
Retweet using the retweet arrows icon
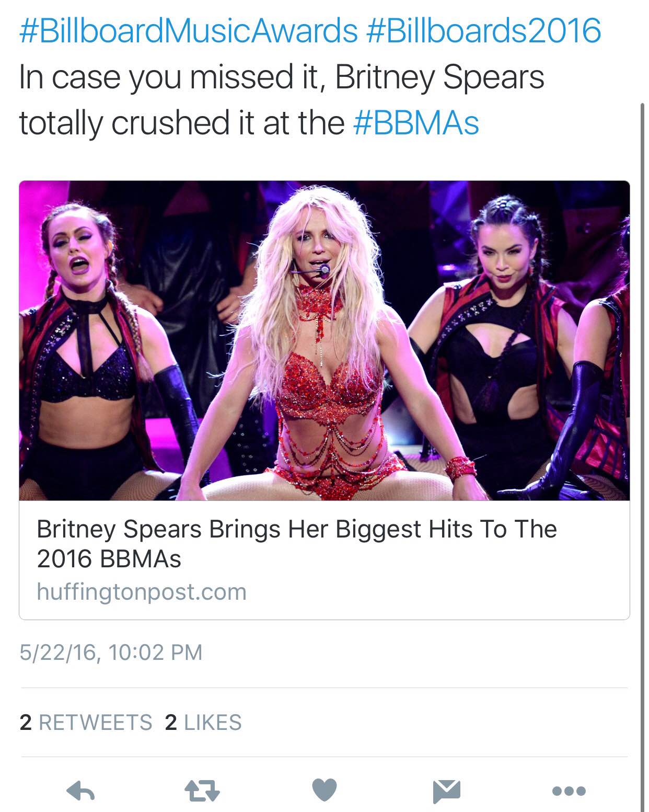pos(202,791)
